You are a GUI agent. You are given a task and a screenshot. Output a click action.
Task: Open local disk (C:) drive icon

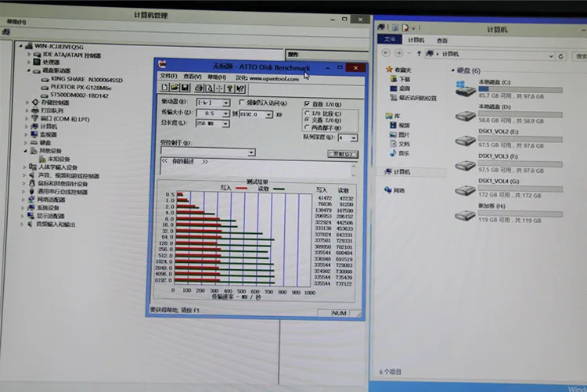pyautogui.click(x=466, y=88)
